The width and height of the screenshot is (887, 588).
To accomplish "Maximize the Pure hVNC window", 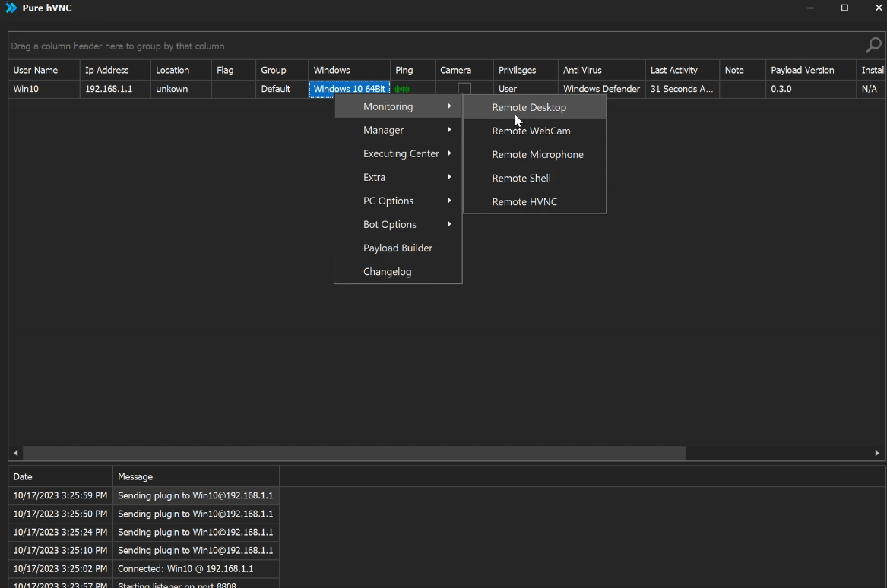I will tap(844, 8).
